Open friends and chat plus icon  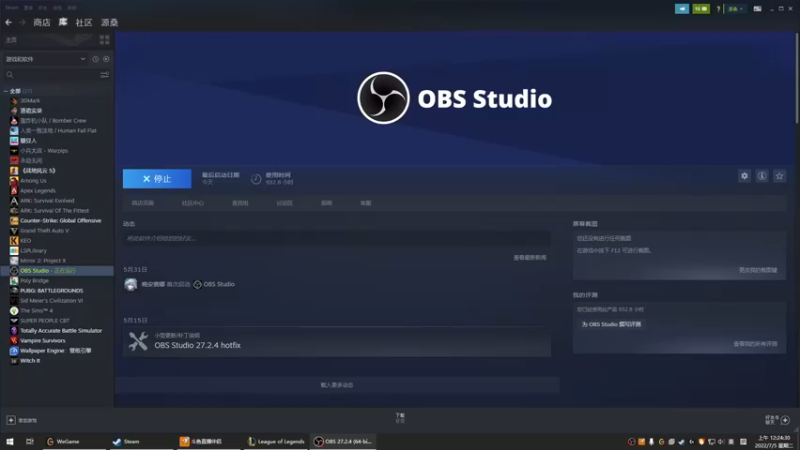point(785,420)
